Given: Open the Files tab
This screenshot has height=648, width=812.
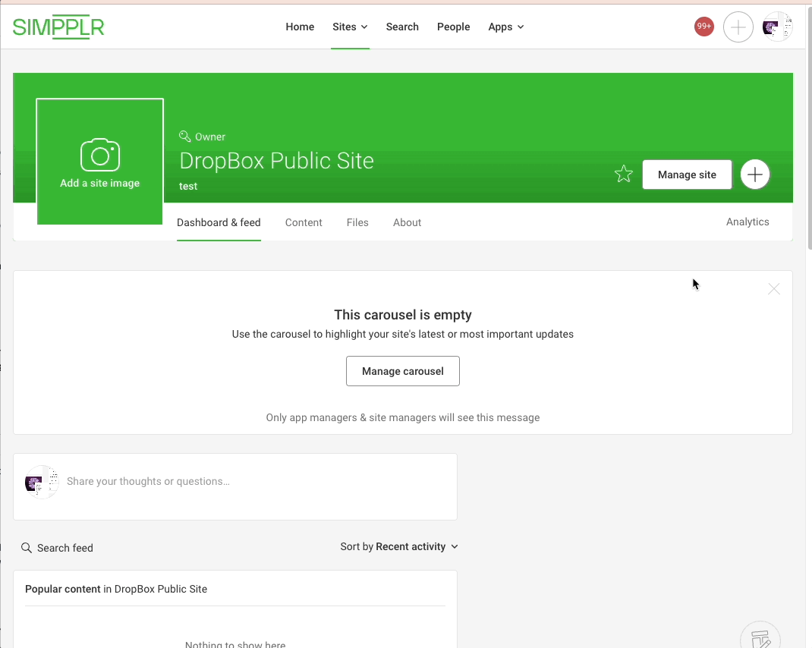Looking at the screenshot, I should click(x=357, y=222).
